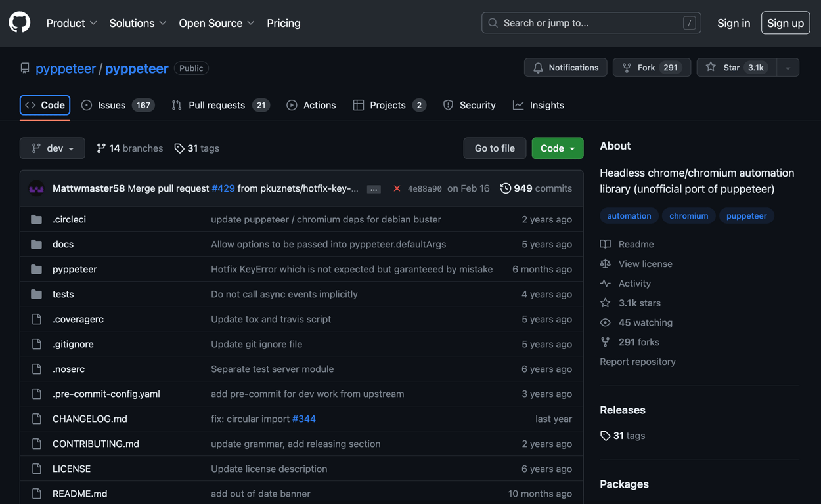Viewport: 821px width, 504px height.
Task: Click the stars icon in About
Action: pyautogui.click(x=606, y=303)
